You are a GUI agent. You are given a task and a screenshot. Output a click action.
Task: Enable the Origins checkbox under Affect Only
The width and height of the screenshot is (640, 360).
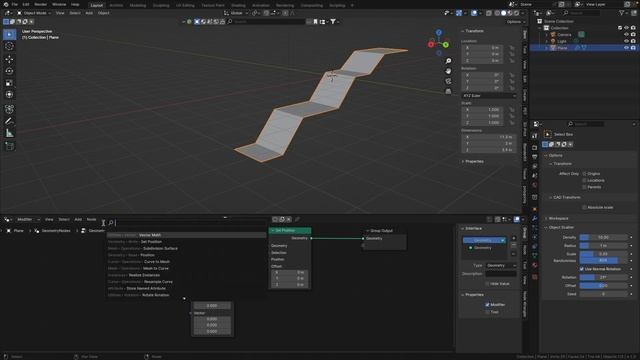pyautogui.click(x=584, y=174)
